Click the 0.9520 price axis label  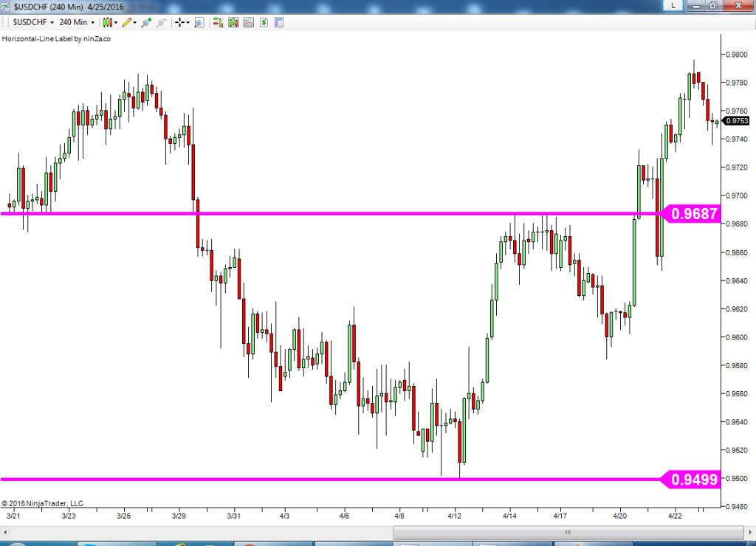pyautogui.click(x=737, y=451)
